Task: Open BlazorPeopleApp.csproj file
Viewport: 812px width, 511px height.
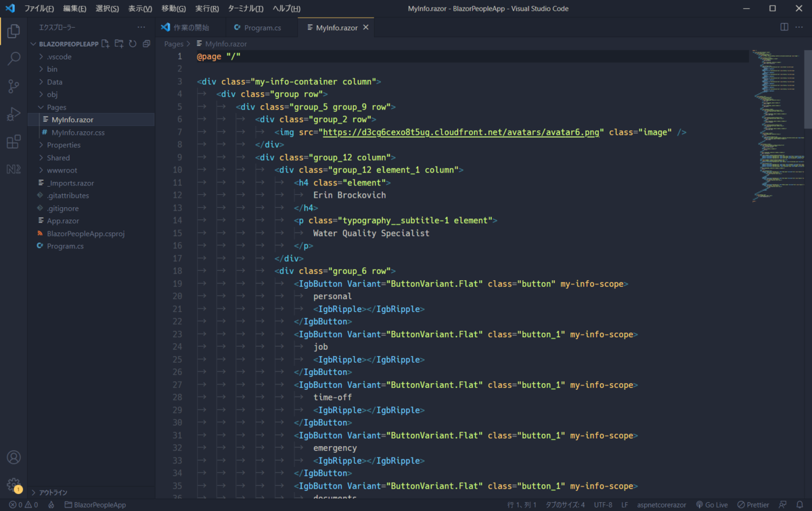Action: pos(85,234)
